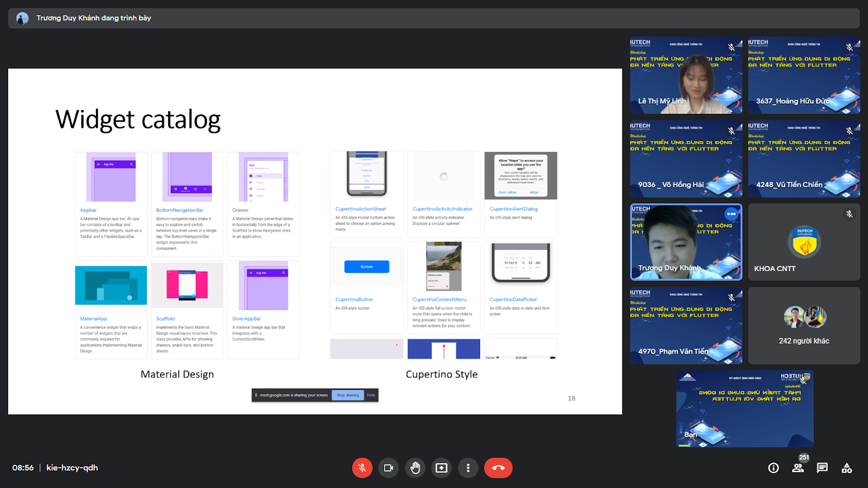The image size is (868, 488).
Task: Click muted mic icon on Võ Hồng Hải tile
Action: [x=731, y=131]
